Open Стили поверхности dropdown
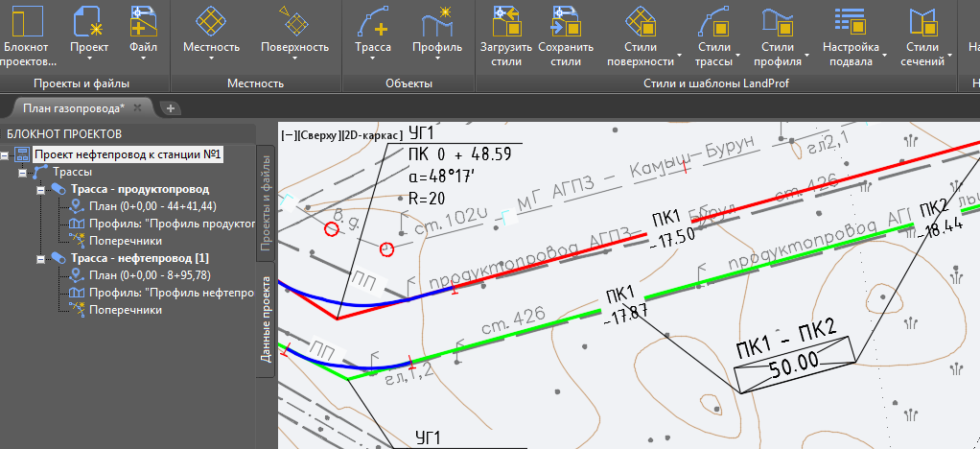This screenshot has width=980, height=449. [641, 35]
